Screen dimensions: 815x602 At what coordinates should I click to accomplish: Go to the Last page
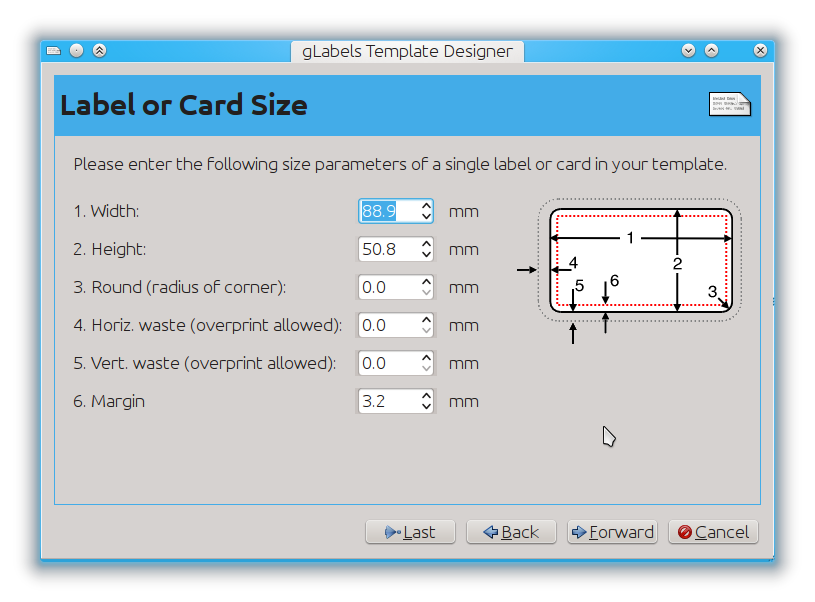click(x=410, y=532)
